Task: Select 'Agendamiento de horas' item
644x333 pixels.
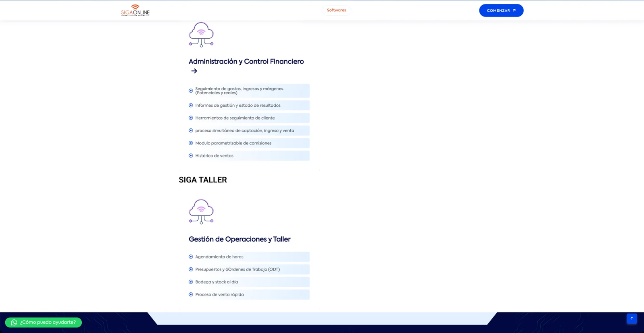Action: point(219,257)
